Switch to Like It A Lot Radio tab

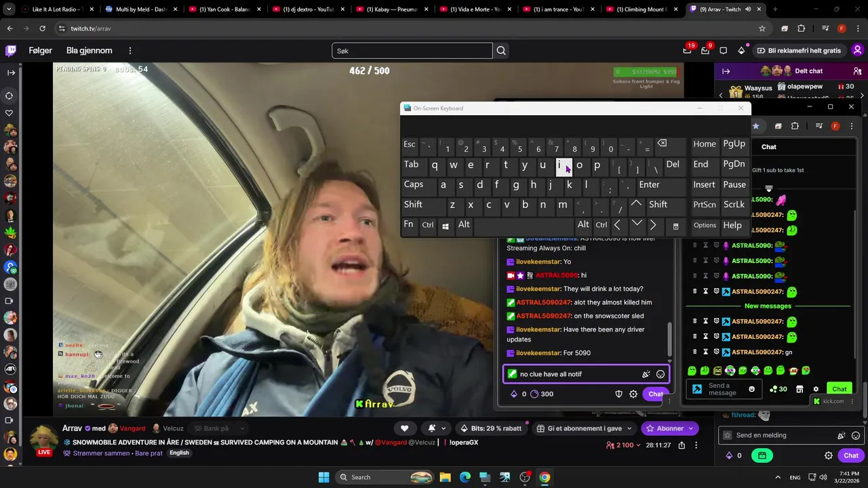59,9
